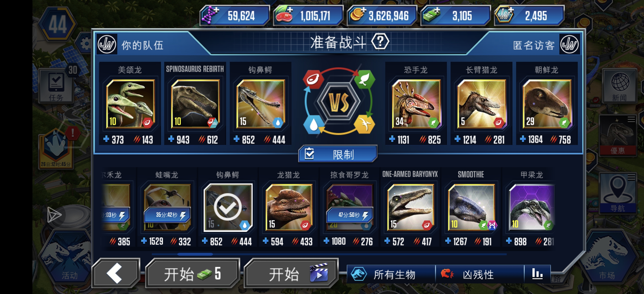This screenshot has height=294, width=644.
Task: Open the 所有生物 creature filter dropdown
Action: coord(391,274)
